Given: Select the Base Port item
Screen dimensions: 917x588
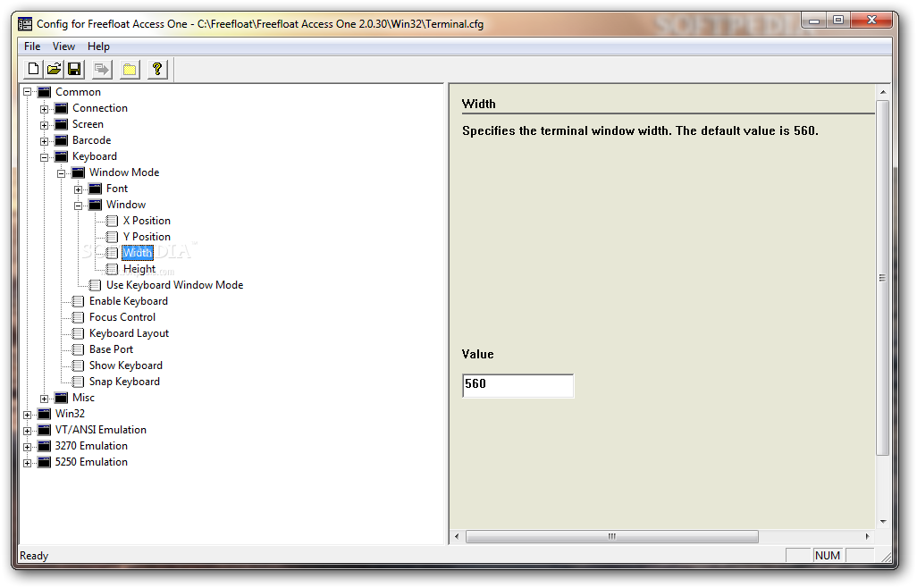Looking at the screenshot, I should click(x=111, y=349).
